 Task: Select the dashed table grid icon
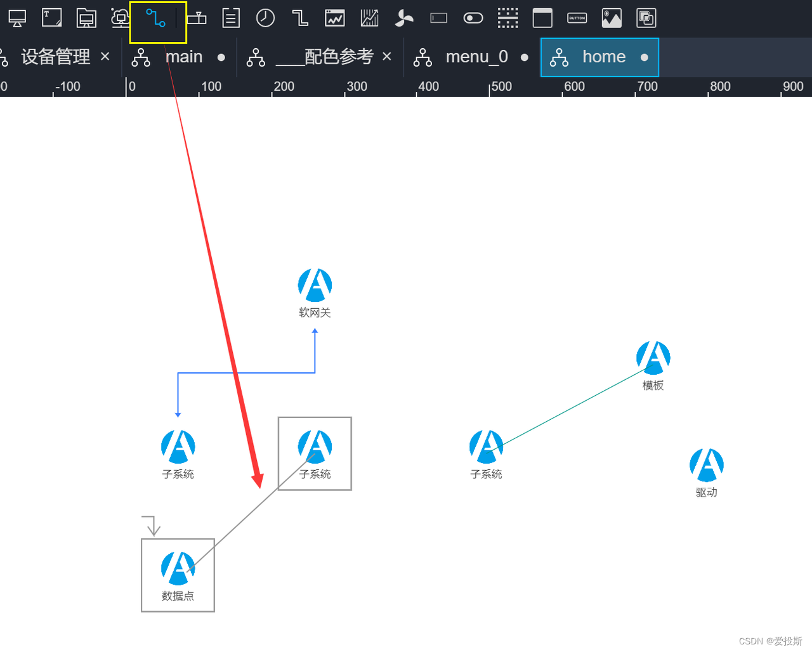tap(507, 18)
